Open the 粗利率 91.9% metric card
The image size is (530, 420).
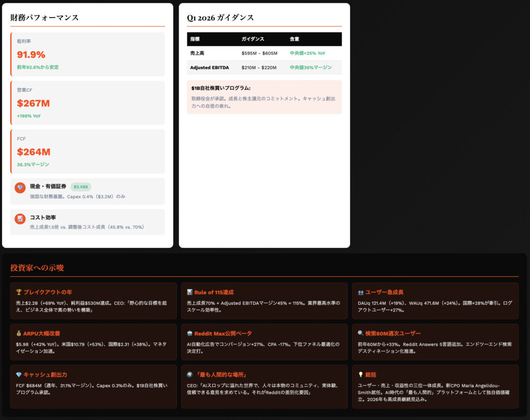click(x=87, y=54)
